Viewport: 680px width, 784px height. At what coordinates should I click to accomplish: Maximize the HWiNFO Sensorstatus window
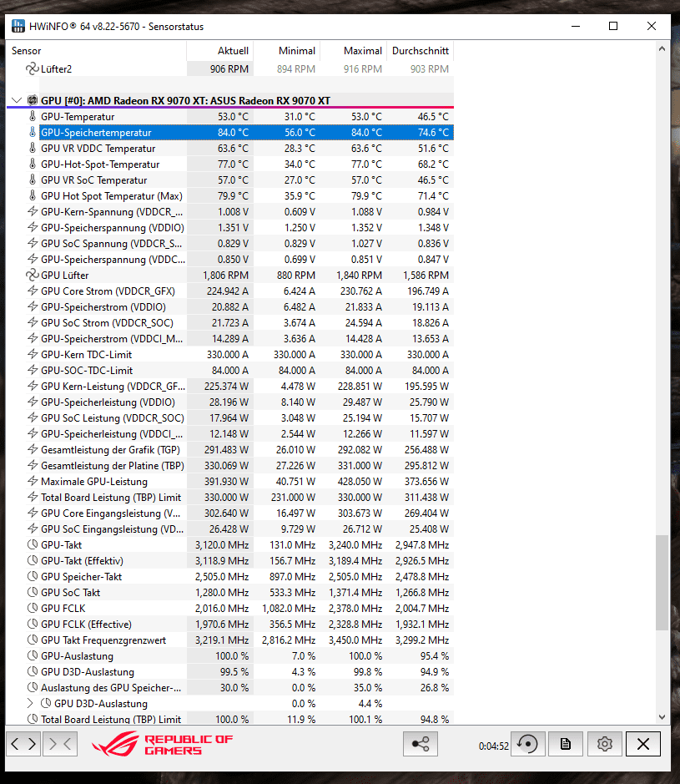[613, 26]
